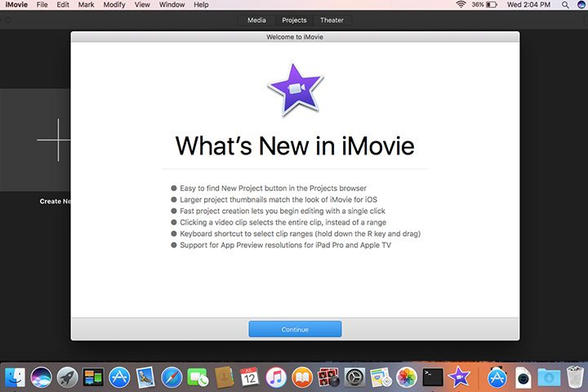Open Launchpad rocket icon in Dock

(68, 377)
